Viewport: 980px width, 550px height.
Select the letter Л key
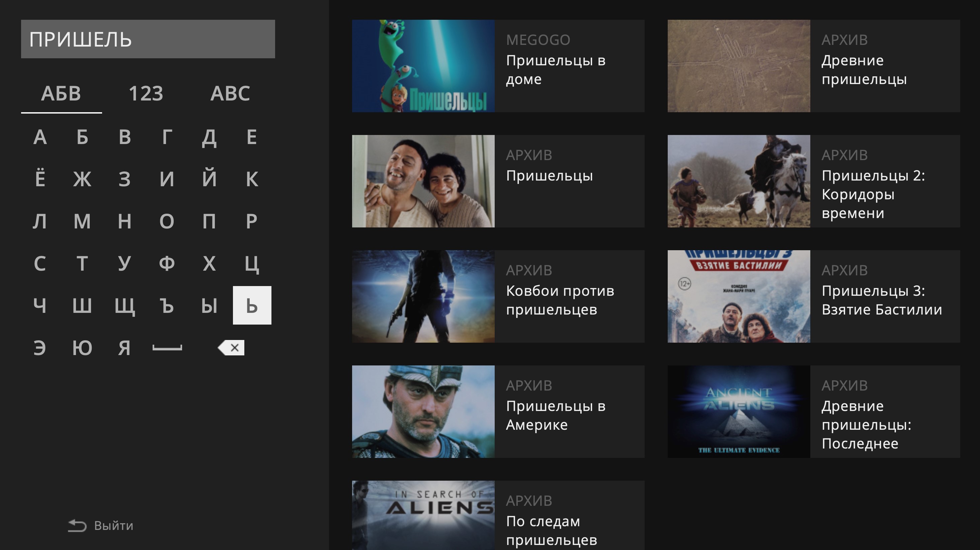[x=40, y=221]
